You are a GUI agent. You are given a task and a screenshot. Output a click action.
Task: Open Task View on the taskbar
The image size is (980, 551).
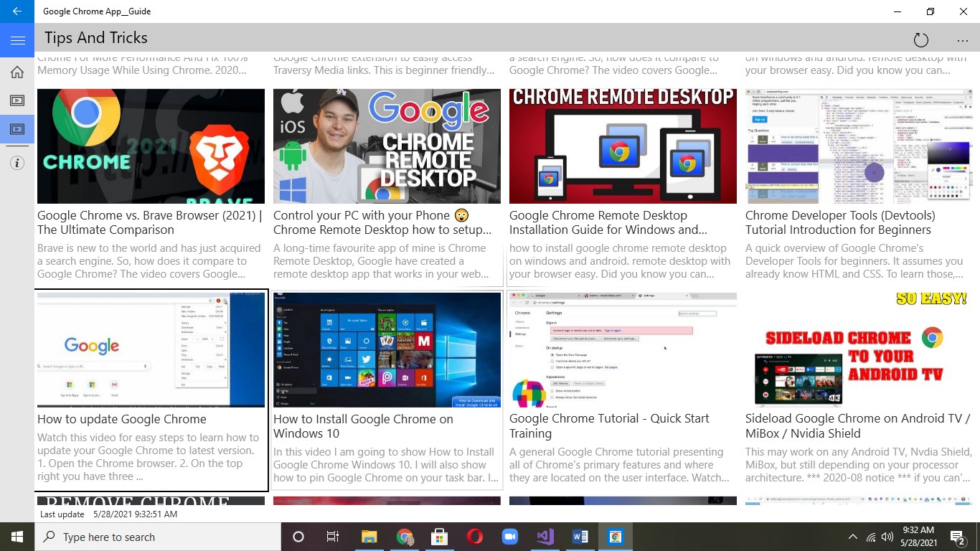tap(333, 537)
